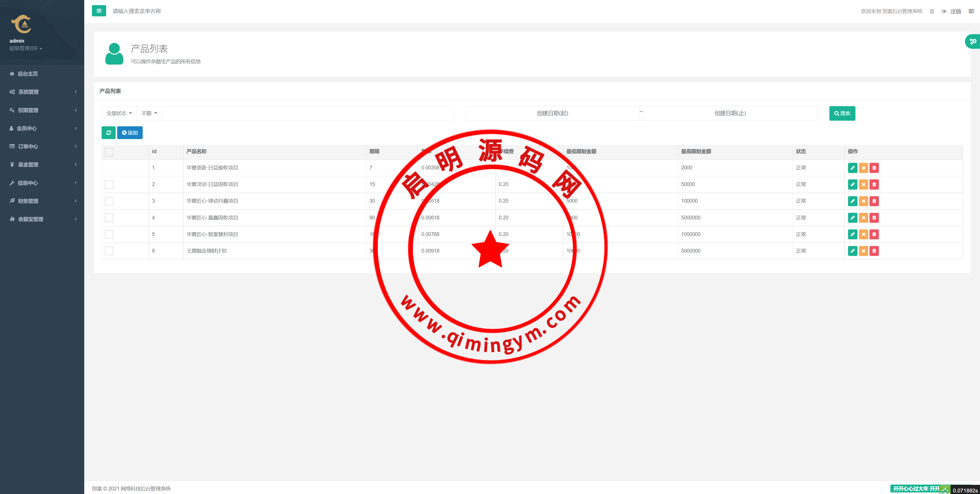The image size is (980, 494).
Task: Click the green hamburger menu toggle button
Action: [99, 11]
